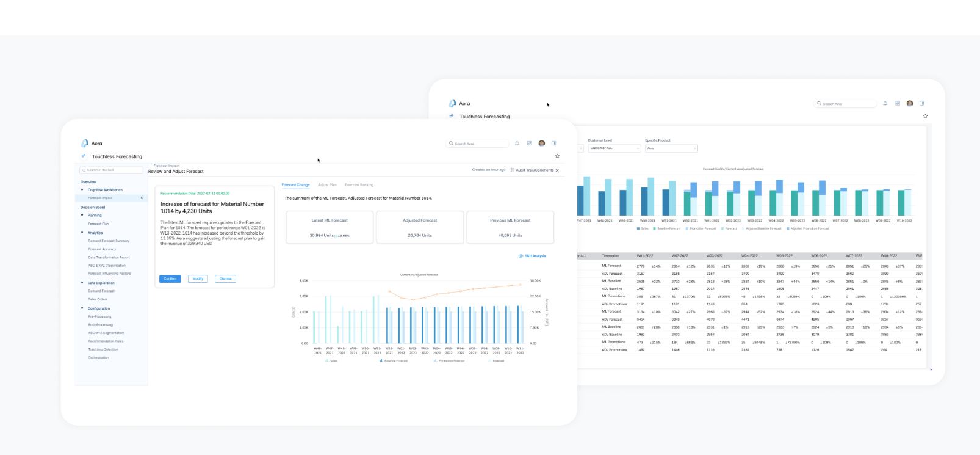This screenshot has width=980, height=455.
Task: Toggle side panel icon in front window
Action: (554, 144)
